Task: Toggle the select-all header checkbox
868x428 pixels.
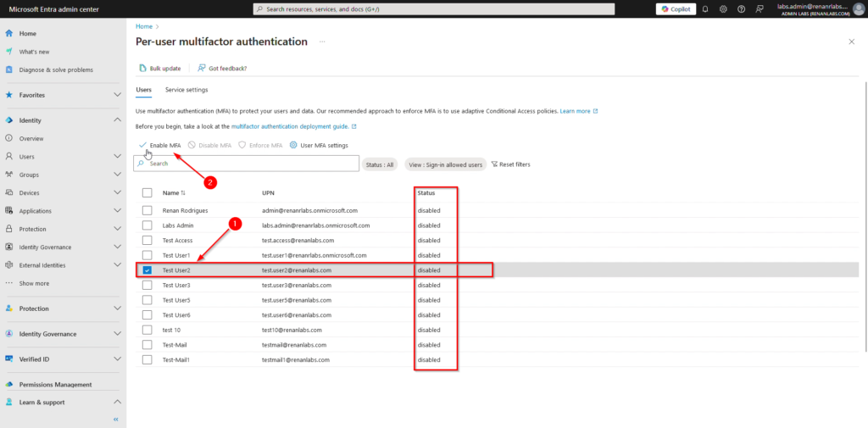Action: point(147,192)
